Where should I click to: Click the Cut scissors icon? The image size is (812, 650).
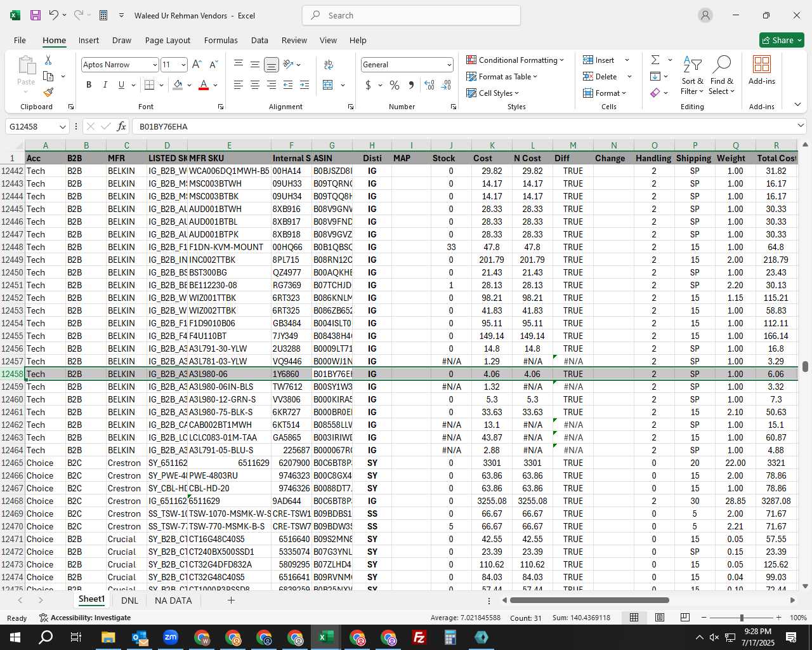pyautogui.click(x=48, y=60)
